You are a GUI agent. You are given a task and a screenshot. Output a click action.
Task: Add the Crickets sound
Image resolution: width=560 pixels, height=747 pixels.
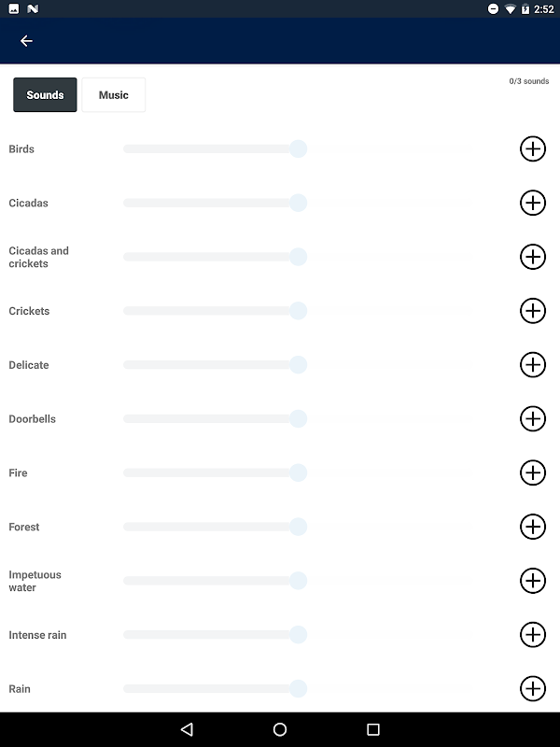[x=532, y=311]
